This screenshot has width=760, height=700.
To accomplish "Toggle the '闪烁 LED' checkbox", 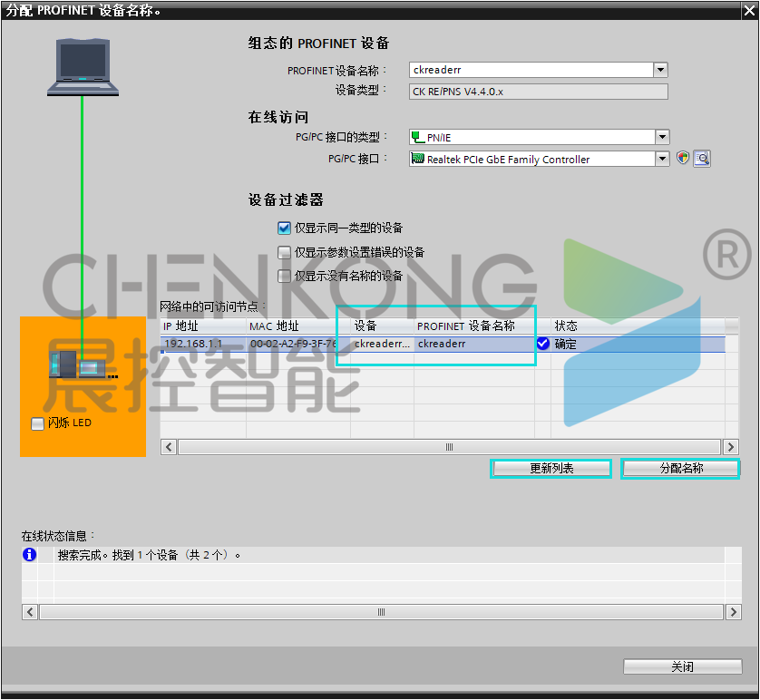I will (x=37, y=423).
